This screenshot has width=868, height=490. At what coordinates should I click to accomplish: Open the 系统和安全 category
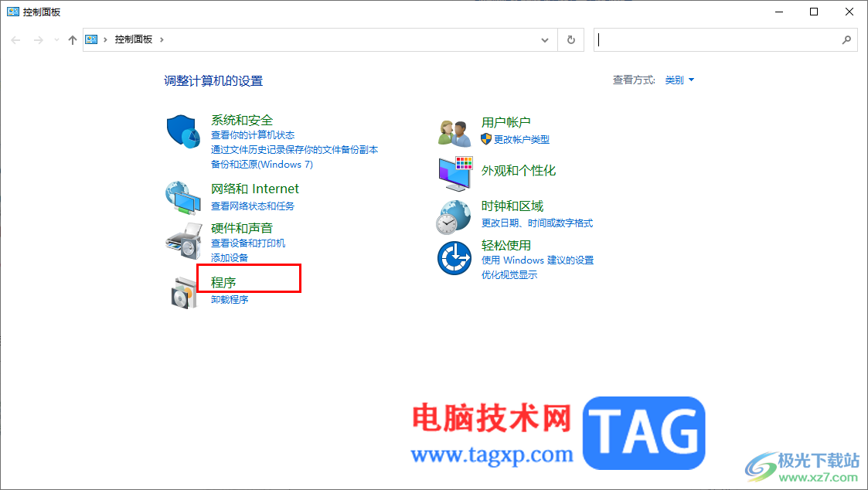[242, 120]
